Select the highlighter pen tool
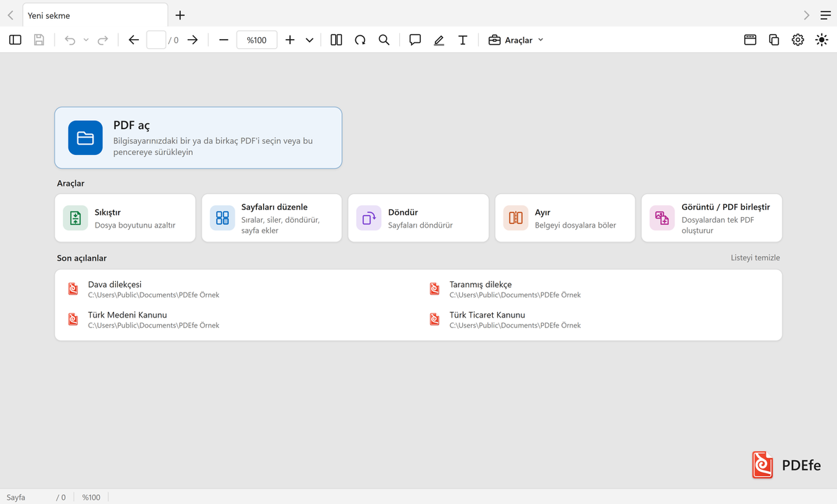This screenshot has width=837, height=504. coord(439,40)
